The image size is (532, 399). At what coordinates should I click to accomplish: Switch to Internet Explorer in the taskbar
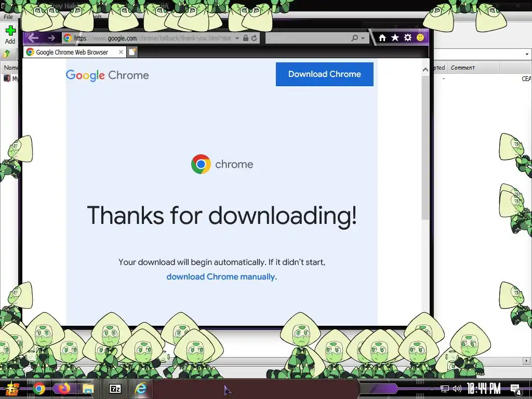click(141, 389)
